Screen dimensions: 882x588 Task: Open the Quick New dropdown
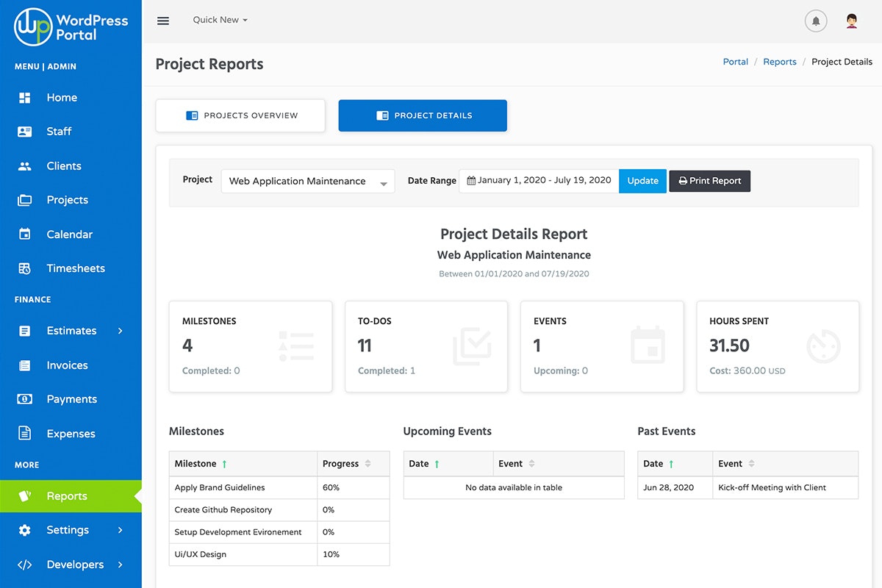coord(220,20)
